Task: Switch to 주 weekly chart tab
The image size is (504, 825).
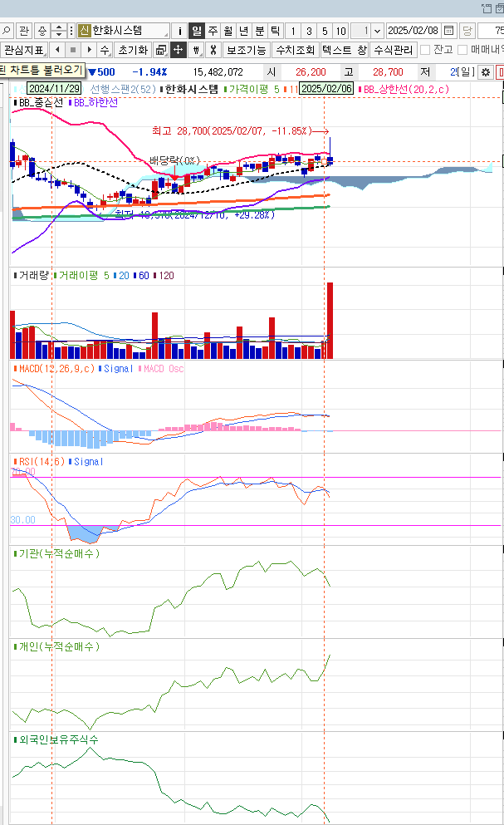Action: [213, 31]
